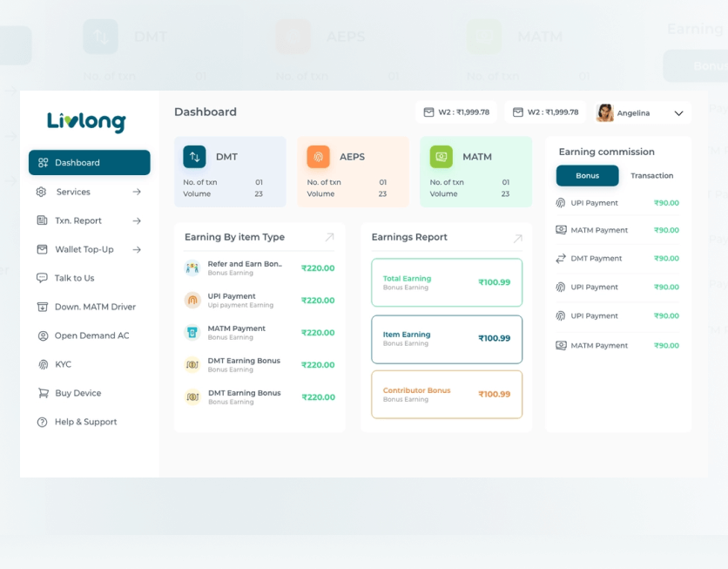Expand the Services submenu arrow
The image size is (728, 569).
137,192
